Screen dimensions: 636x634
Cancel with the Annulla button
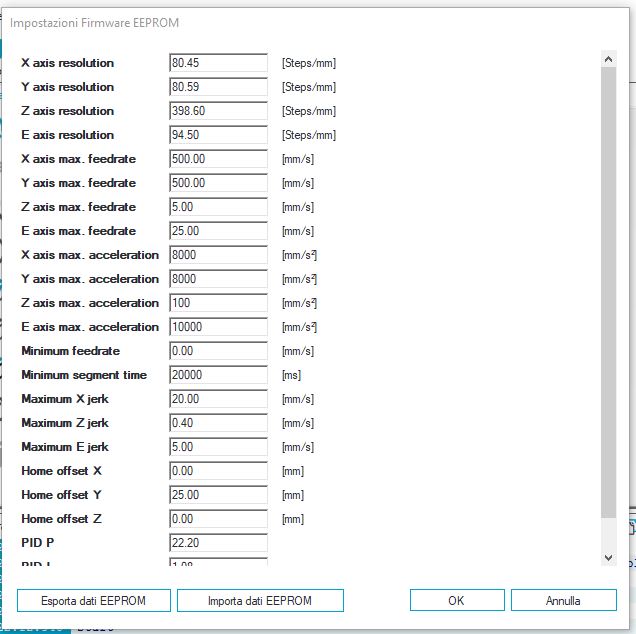point(563,600)
